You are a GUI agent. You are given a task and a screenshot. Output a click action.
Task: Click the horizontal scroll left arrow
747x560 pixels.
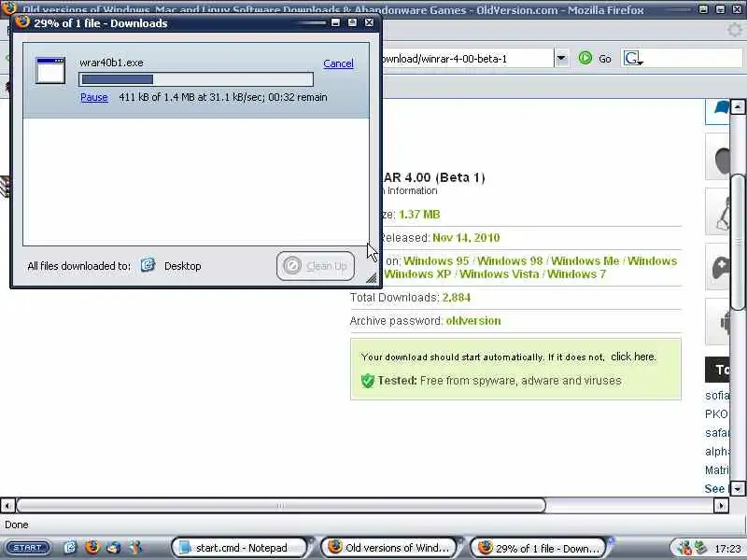click(x=7, y=505)
